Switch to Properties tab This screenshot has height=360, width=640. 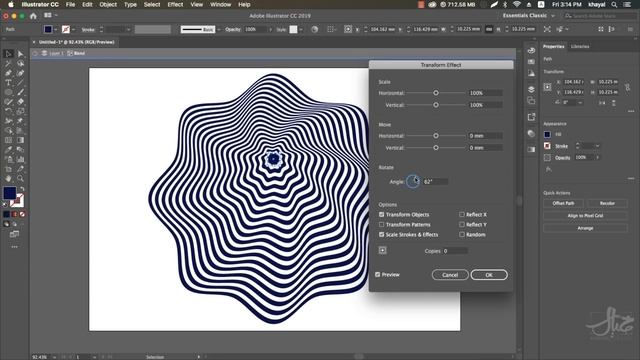[x=553, y=47]
